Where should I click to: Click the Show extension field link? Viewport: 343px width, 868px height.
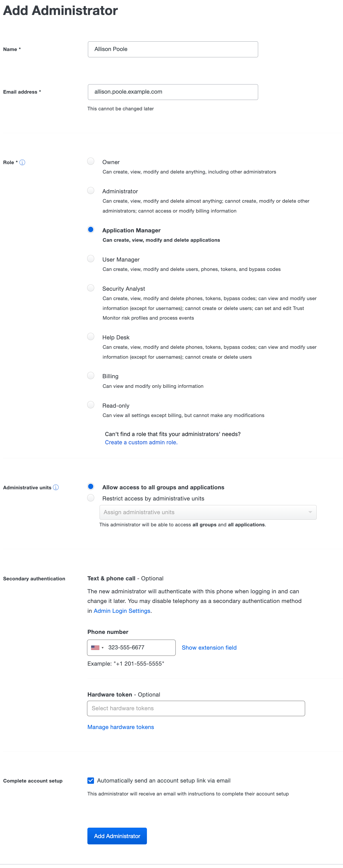coord(209,647)
